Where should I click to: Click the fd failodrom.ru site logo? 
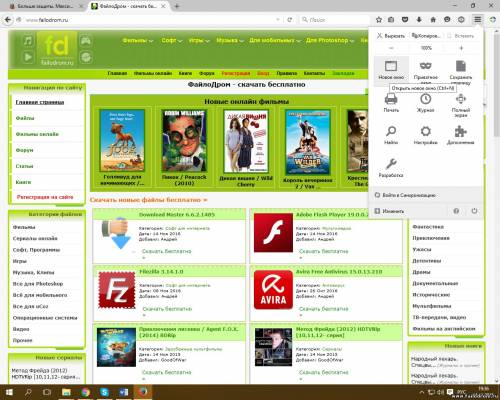(57, 49)
